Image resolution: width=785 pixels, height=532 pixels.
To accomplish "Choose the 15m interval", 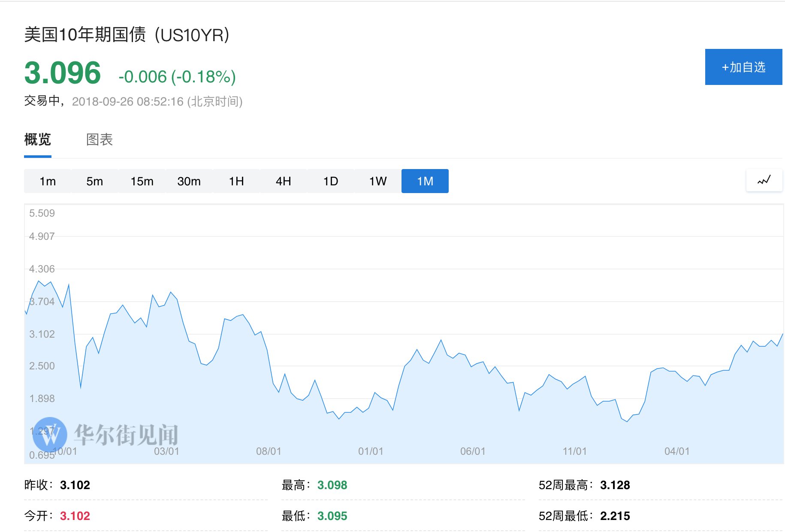I will pos(142,181).
